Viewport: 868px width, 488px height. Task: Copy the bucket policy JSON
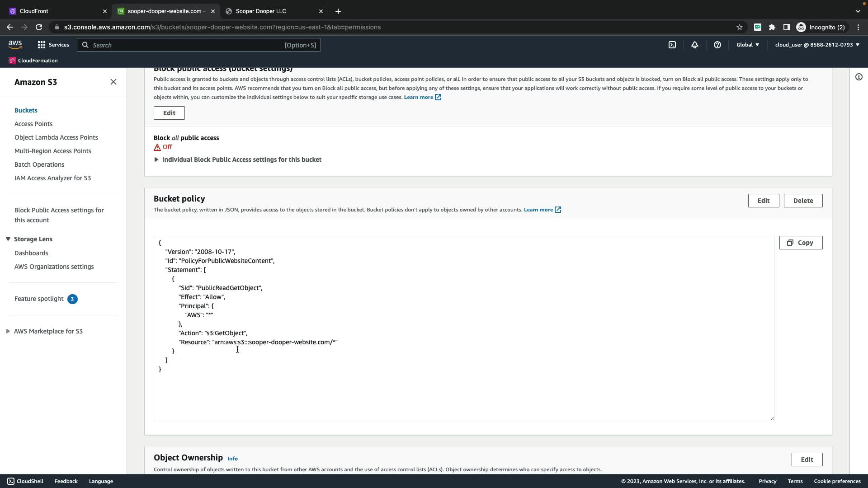pos(801,243)
